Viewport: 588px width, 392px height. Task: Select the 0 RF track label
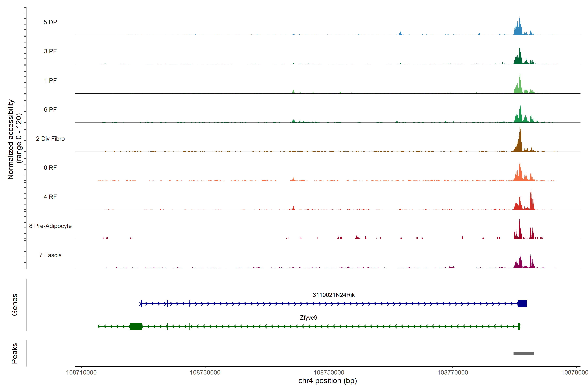click(x=50, y=168)
